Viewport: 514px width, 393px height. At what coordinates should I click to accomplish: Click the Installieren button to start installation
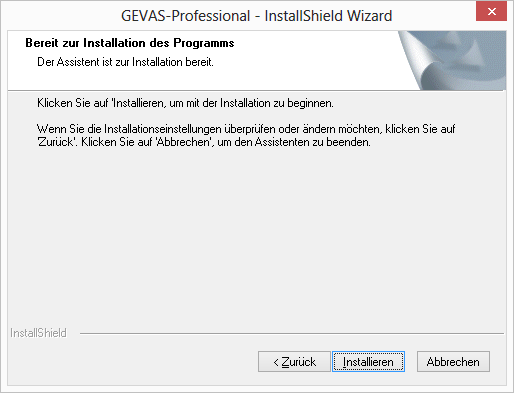(368, 361)
